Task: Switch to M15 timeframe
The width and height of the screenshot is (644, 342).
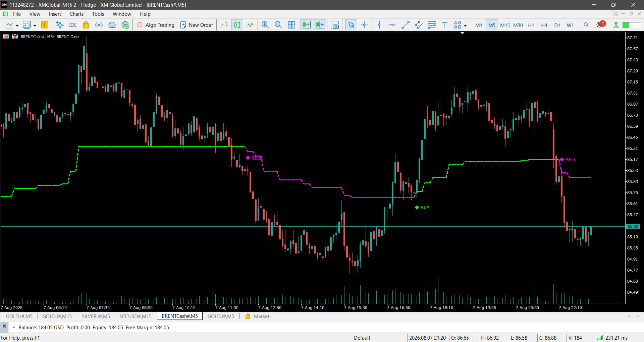Action: click(505, 25)
